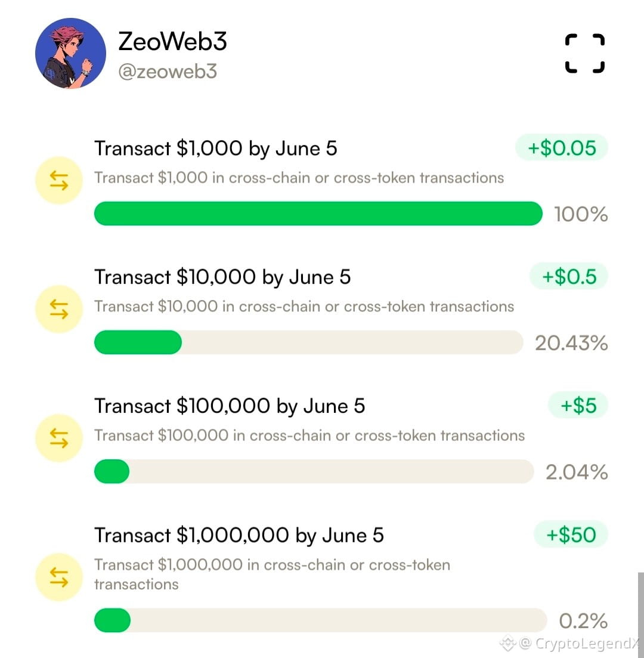Viewport: 644px width, 658px height.
Task: Click the +$0.5 reward badge
Action: pyautogui.click(x=568, y=277)
